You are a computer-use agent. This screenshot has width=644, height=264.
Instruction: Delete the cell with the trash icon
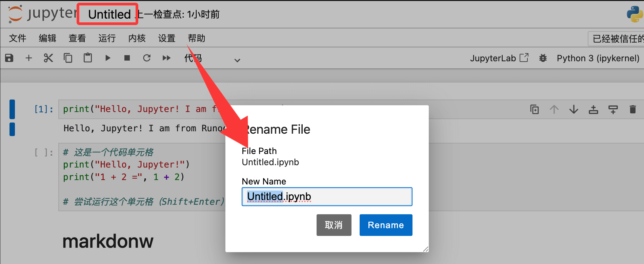pyautogui.click(x=632, y=109)
